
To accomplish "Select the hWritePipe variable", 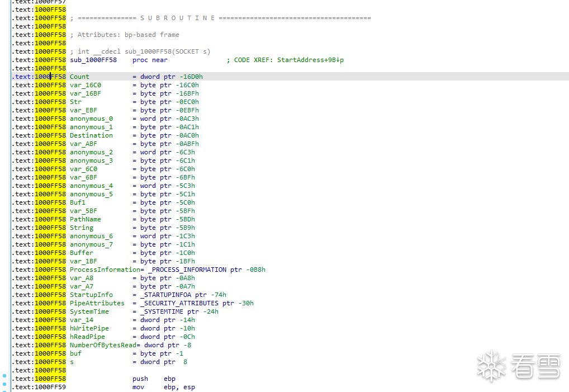I will click(x=89, y=328).
